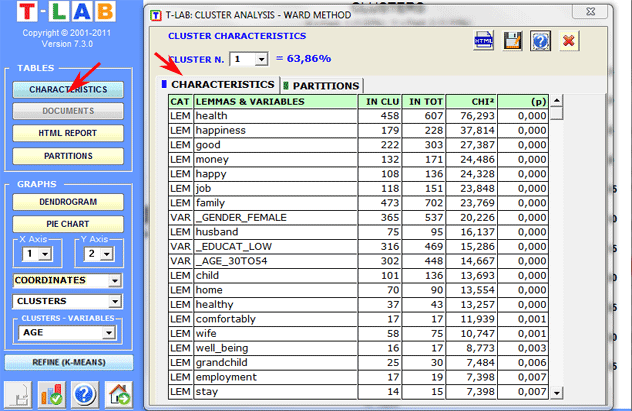Screen dimensions: 632x411
Task: Close the characteristics panel with red X icon
Action: coord(569,40)
